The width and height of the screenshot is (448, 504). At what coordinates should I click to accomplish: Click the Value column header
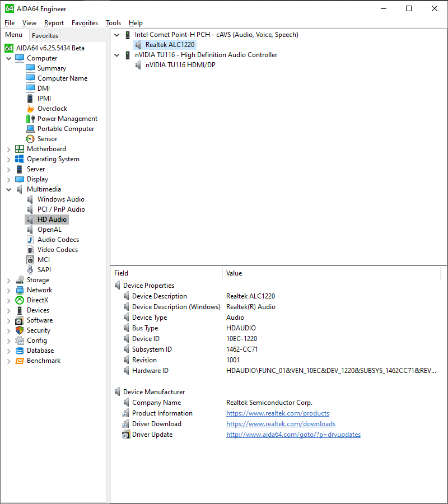pos(331,273)
